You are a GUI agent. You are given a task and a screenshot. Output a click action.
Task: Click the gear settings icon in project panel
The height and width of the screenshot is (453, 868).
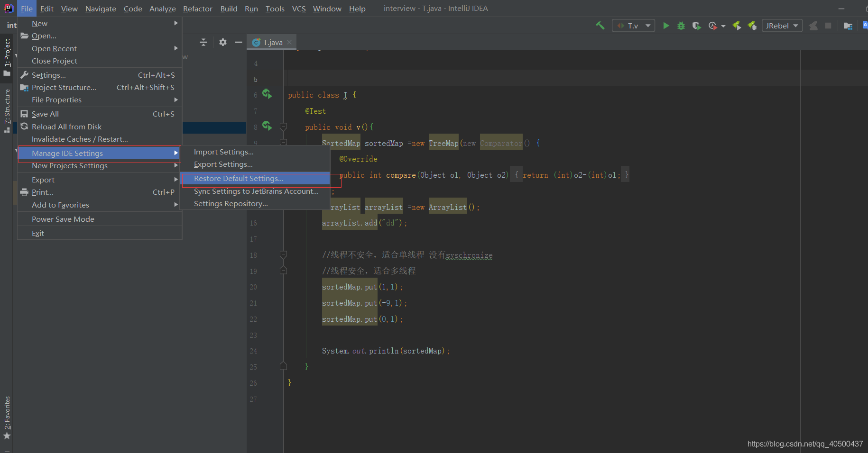click(x=223, y=42)
